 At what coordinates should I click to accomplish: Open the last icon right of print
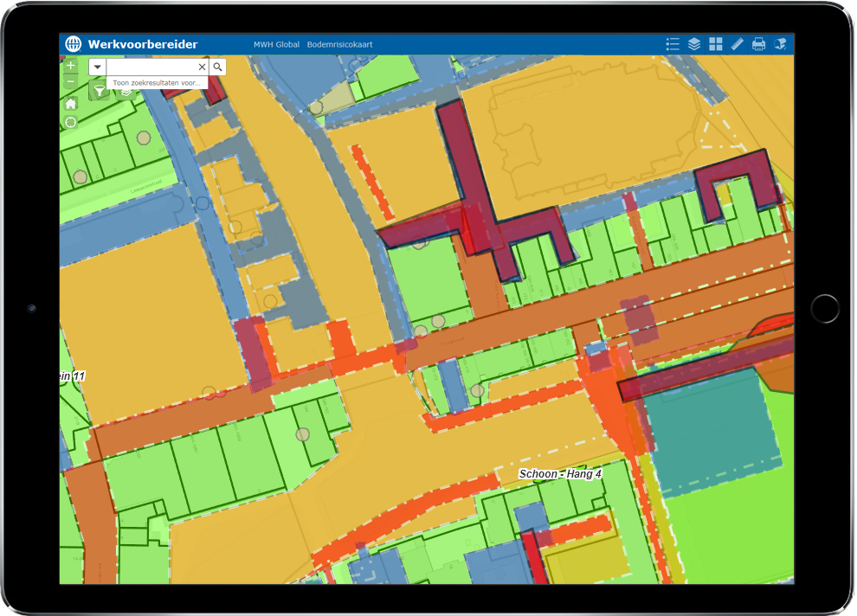pos(780,44)
